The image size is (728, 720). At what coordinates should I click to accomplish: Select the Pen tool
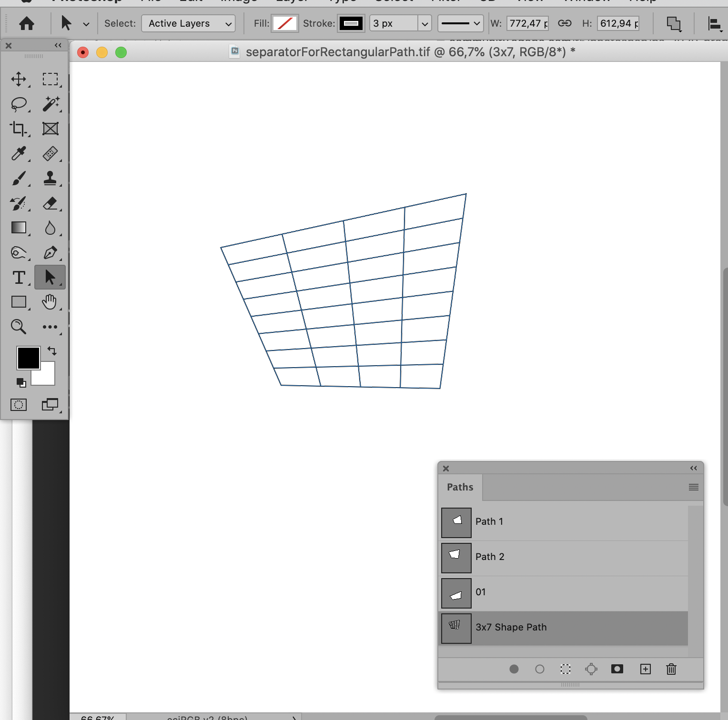tap(50, 252)
